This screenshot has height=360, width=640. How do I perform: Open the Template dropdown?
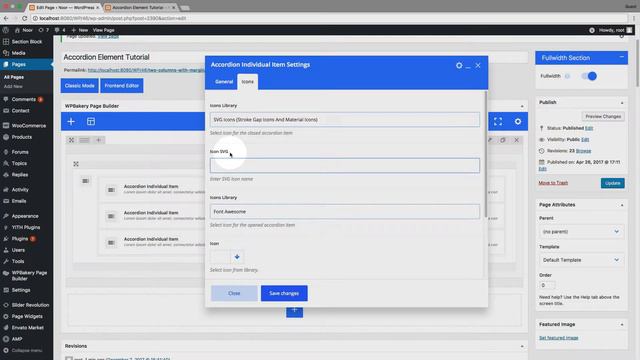pos(581,260)
